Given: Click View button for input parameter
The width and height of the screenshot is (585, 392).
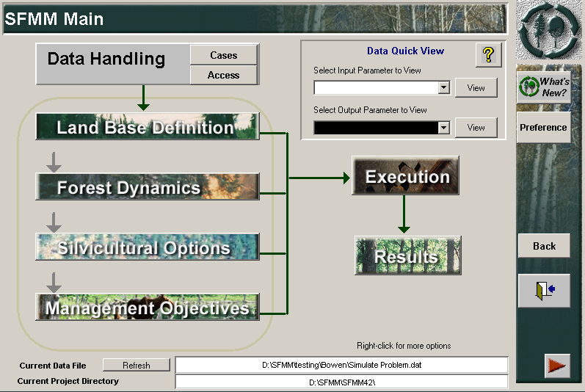Looking at the screenshot, I should tap(476, 87).
